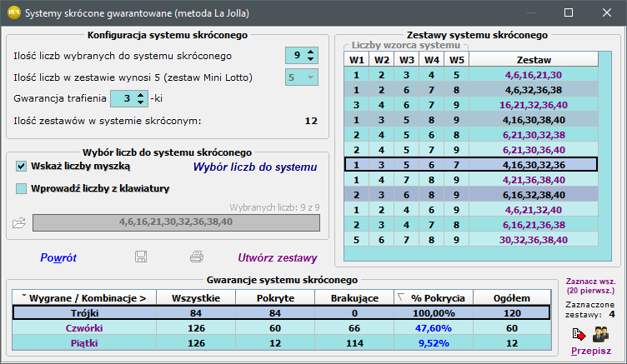The height and width of the screenshot is (364, 627).
Task: Select set row 6,21,30,32,38
Action: pyautogui.click(x=471, y=135)
